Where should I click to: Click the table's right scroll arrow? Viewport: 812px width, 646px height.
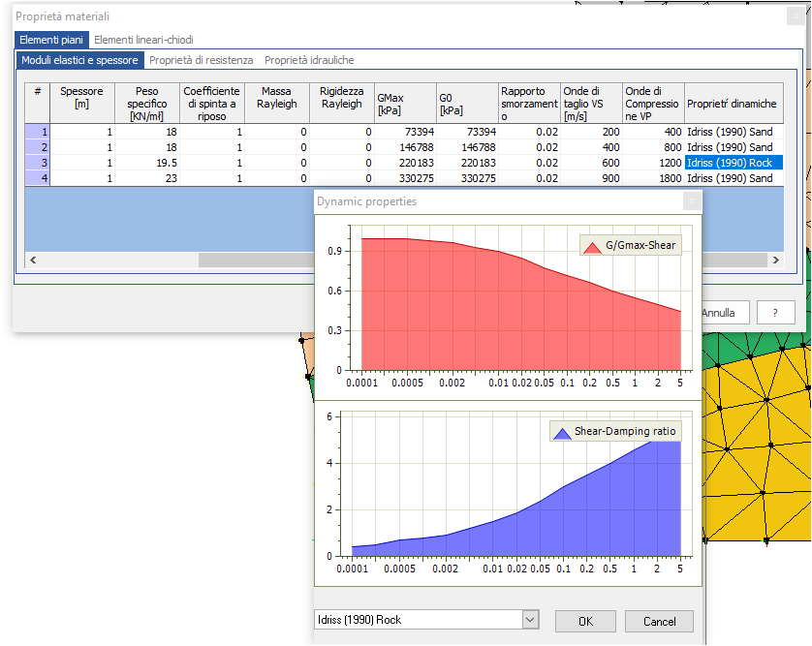pyautogui.click(x=776, y=260)
